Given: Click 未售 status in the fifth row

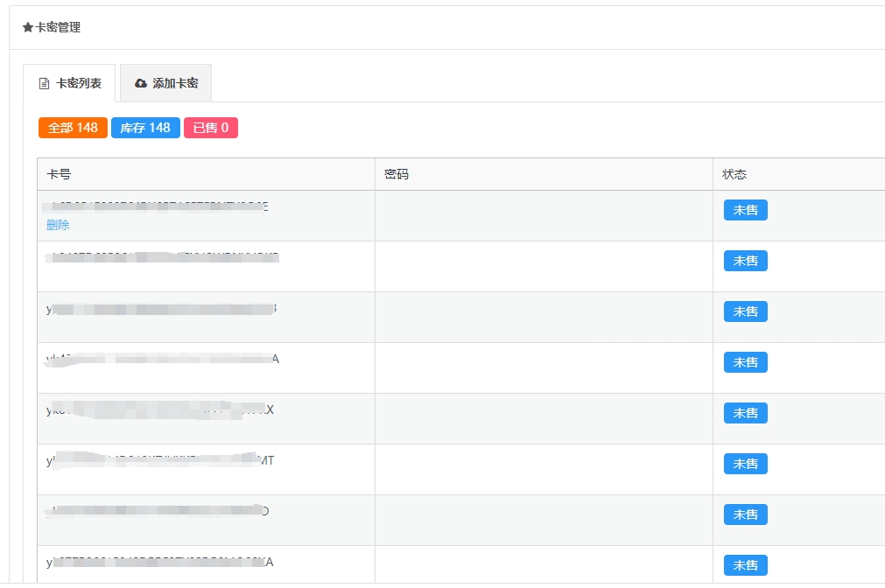Looking at the screenshot, I should [x=745, y=414].
